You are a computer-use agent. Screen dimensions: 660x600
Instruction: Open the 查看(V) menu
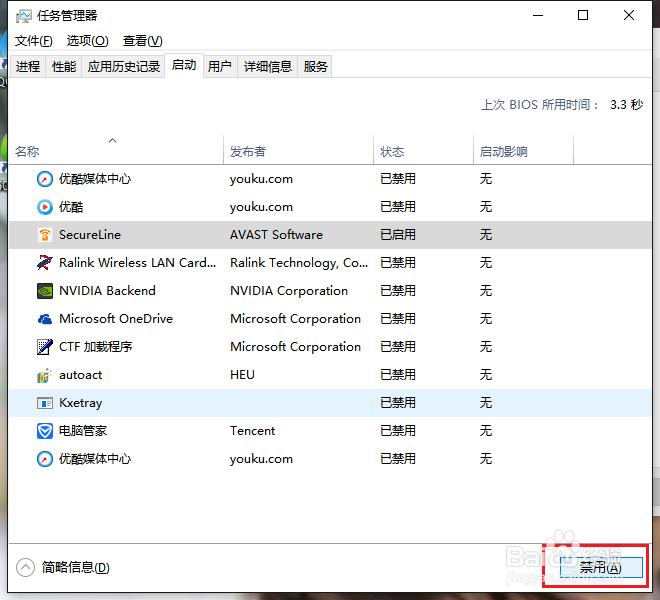tap(142, 41)
